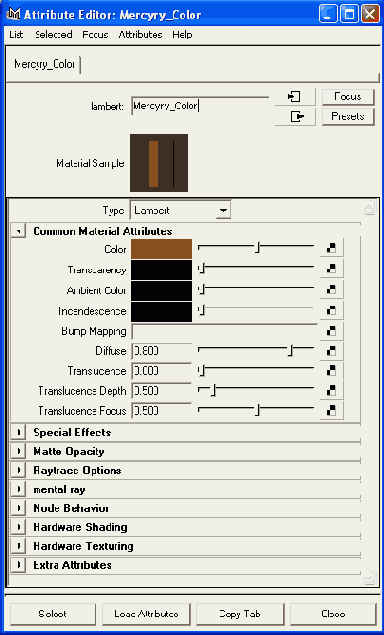
Task: Click the map button next to Transparency
Action: point(331,268)
